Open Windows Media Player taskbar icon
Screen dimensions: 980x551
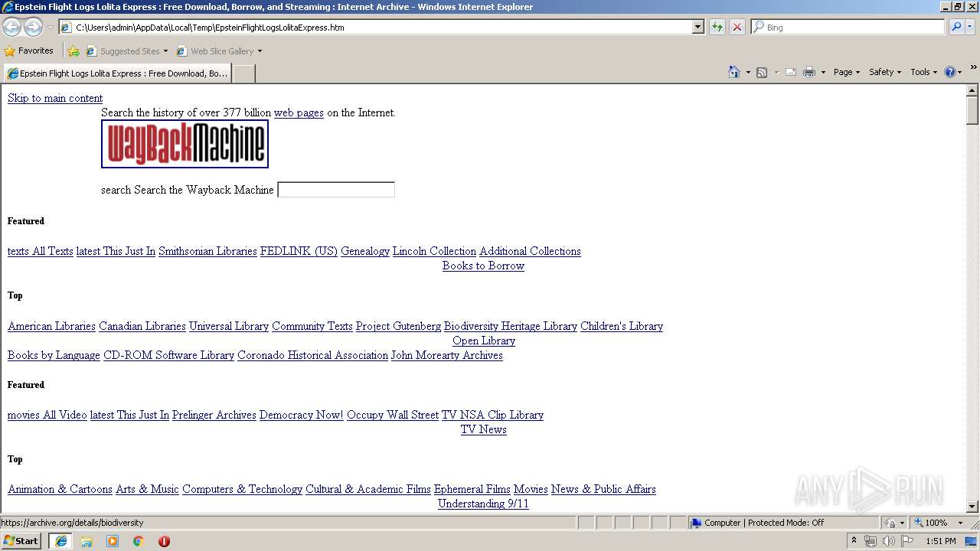tap(113, 541)
